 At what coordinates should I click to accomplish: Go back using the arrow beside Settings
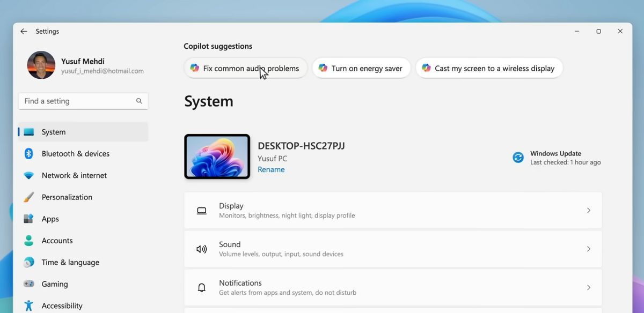[24, 32]
